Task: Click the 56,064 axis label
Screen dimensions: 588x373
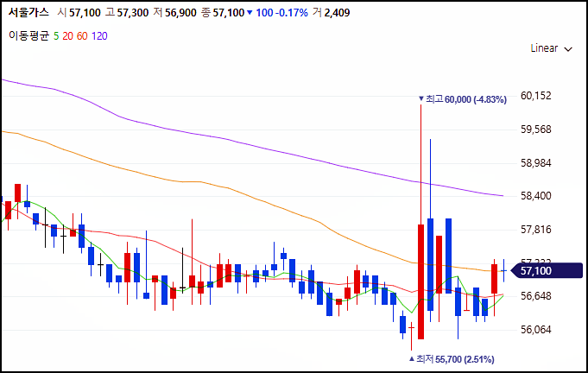Action: (536, 330)
